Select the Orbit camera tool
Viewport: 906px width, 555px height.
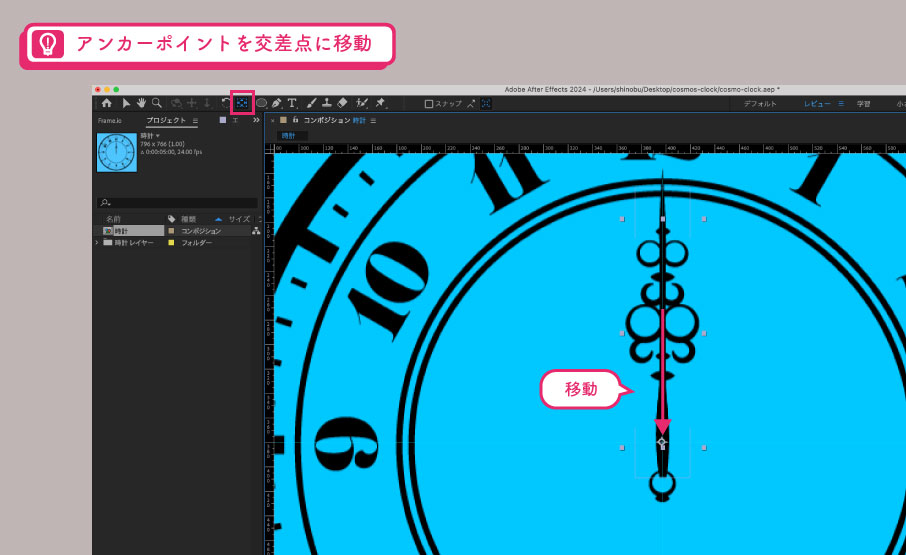pyautogui.click(x=176, y=103)
